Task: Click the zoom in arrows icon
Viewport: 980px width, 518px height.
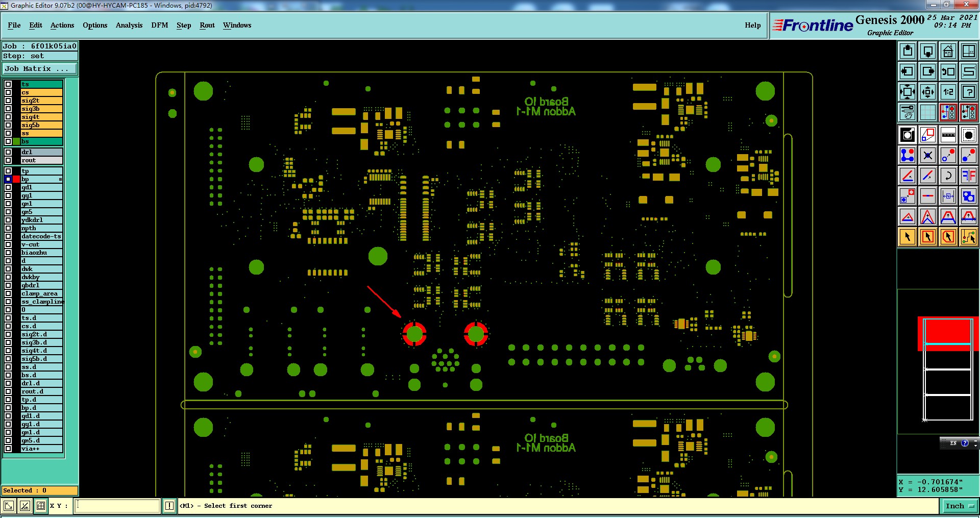Action: coord(908,92)
